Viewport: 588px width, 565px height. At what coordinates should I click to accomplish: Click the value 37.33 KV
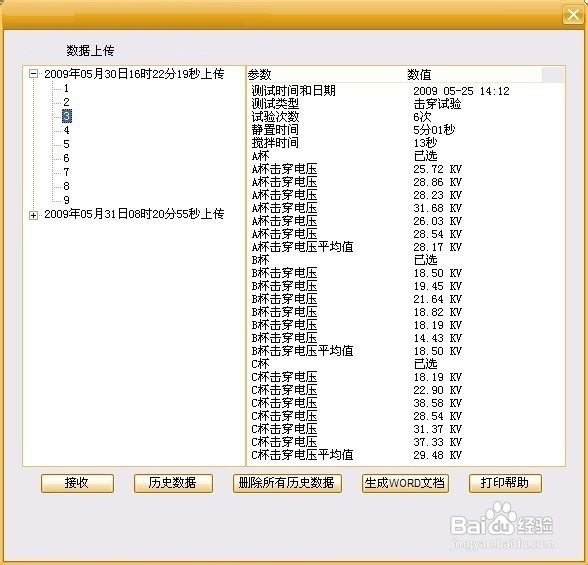click(438, 442)
